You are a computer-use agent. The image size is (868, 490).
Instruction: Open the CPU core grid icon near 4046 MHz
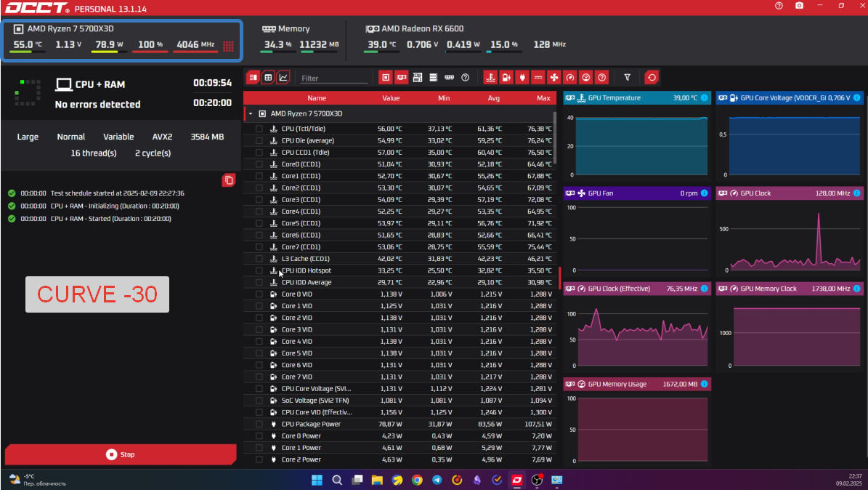point(228,46)
